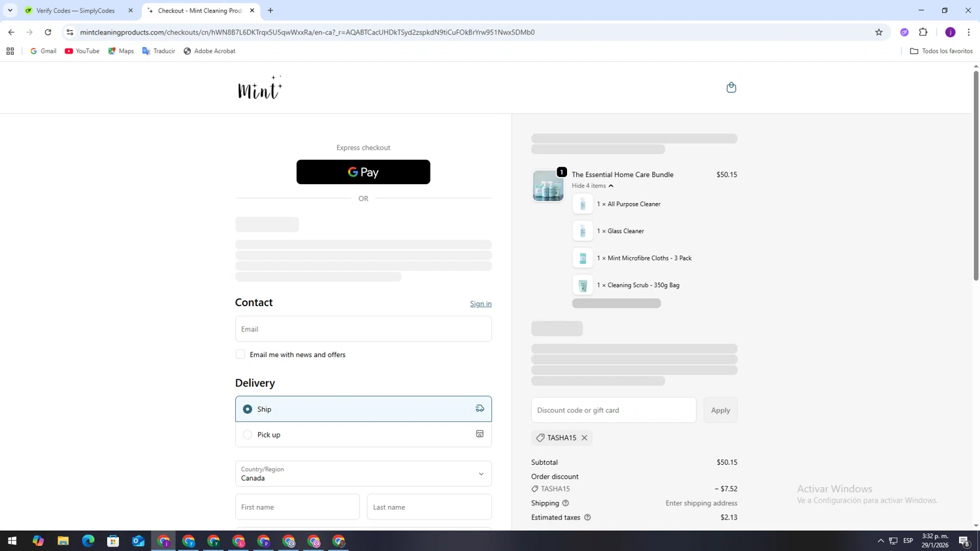Viewport: 980px width, 551px height.
Task: Click the 'The Essential Home Care Bundle' title
Action: tap(623, 175)
